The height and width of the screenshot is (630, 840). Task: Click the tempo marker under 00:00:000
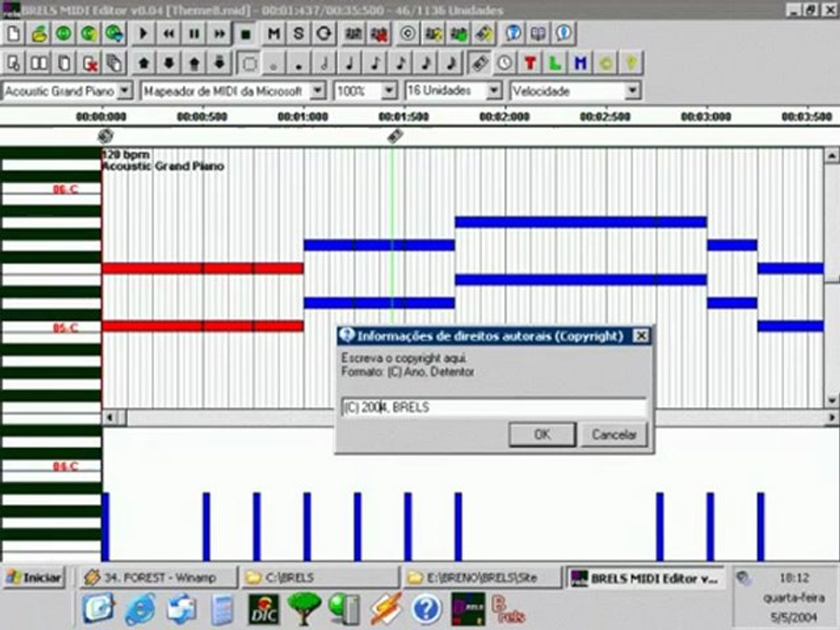(106, 136)
